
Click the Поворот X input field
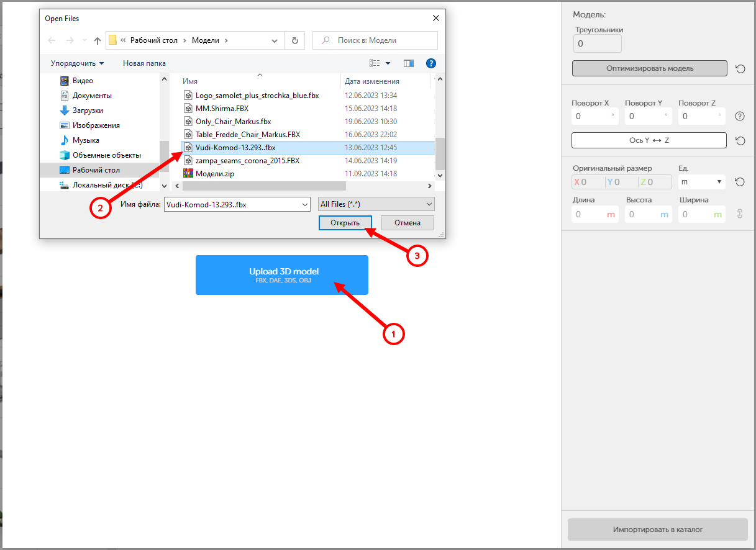click(x=595, y=116)
